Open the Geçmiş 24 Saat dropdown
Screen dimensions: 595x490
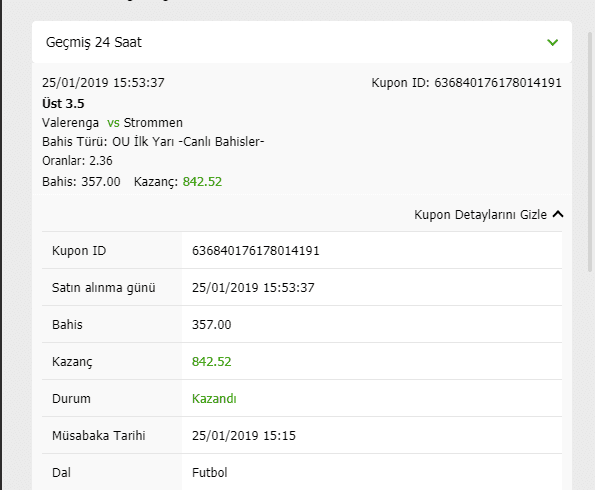coord(302,42)
